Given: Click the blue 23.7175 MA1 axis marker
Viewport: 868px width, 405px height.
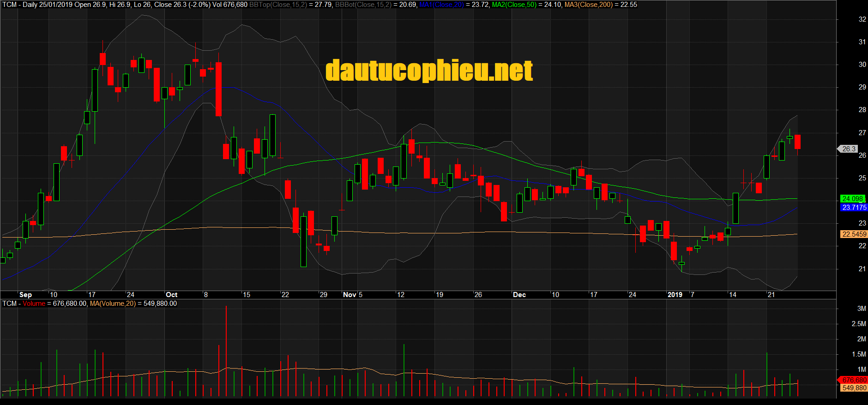Looking at the screenshot, I should click(x=854, y=208).
